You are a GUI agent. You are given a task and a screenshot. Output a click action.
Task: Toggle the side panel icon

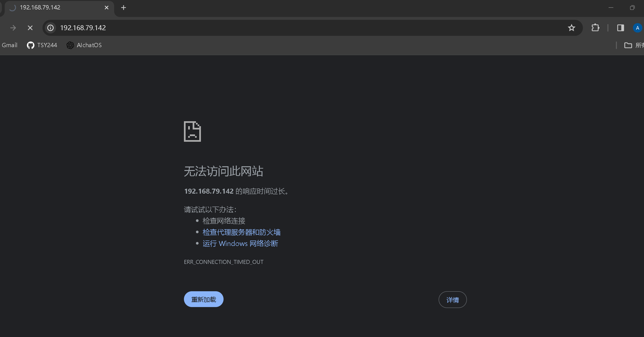click(x=620, y=28)
